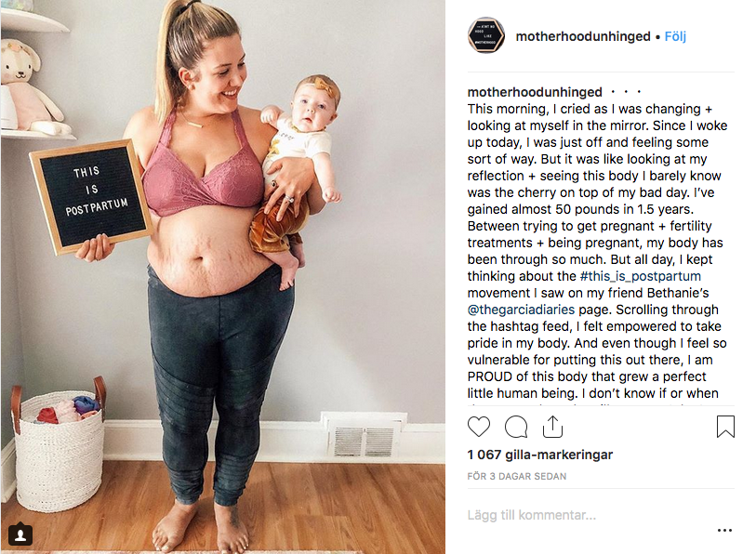Screen dimensions: 756x554
Task: Like the post with the heart icon
Action: tap(479, 427)
